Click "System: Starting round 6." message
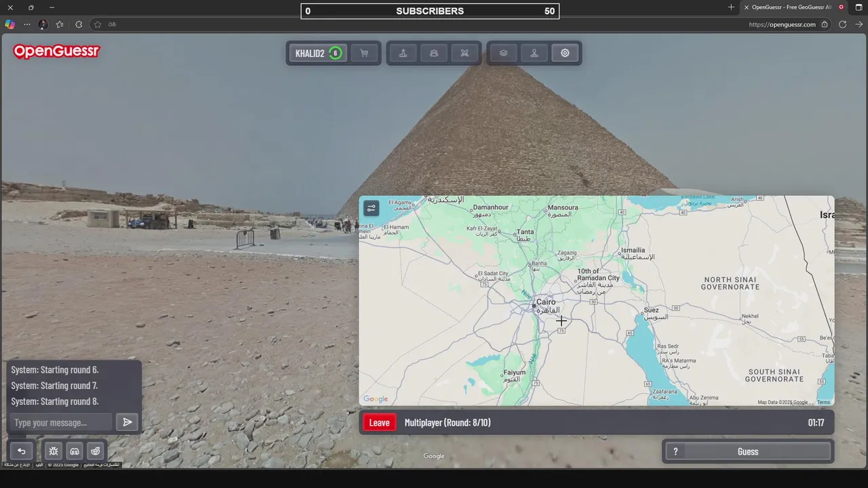Screen dimensions: 868x488 pos(55,369)
